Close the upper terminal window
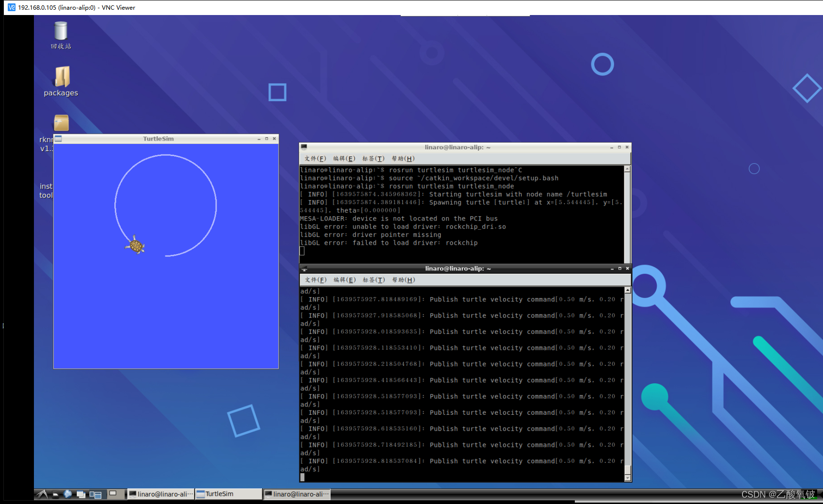The width and height of the screenshot is (823, 504). click(x=627, y=147)
